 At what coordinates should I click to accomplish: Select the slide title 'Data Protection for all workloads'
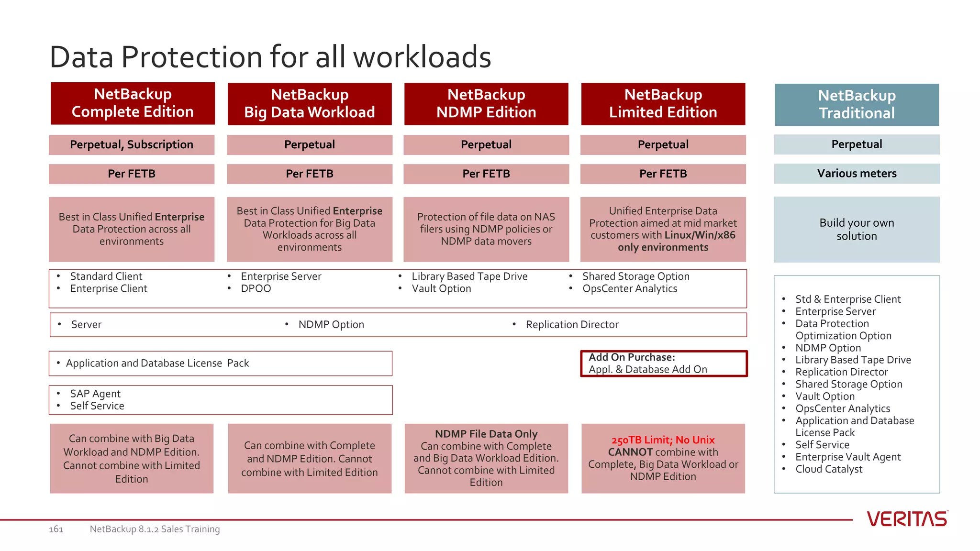point(270,57)
